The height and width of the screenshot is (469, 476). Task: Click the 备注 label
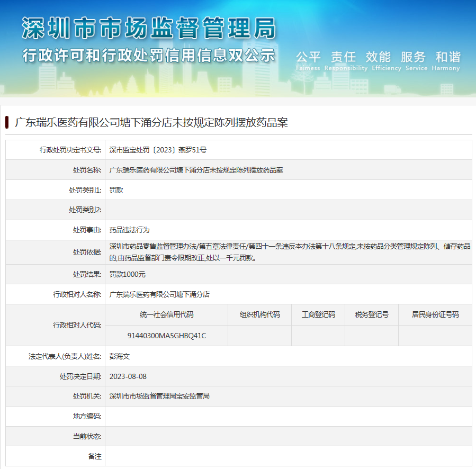(x=95, y=456)
